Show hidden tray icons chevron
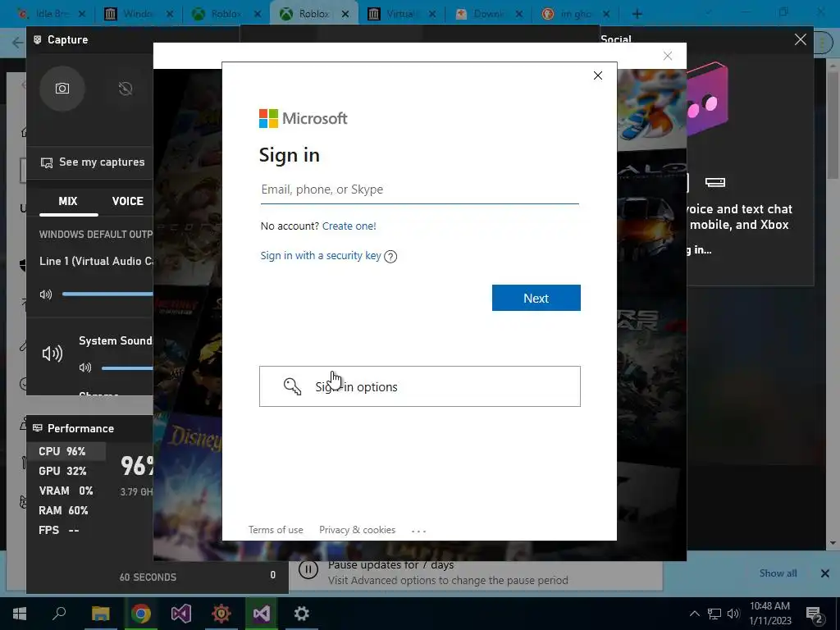This screenshot has height=630, width=840. coord(694,614)
